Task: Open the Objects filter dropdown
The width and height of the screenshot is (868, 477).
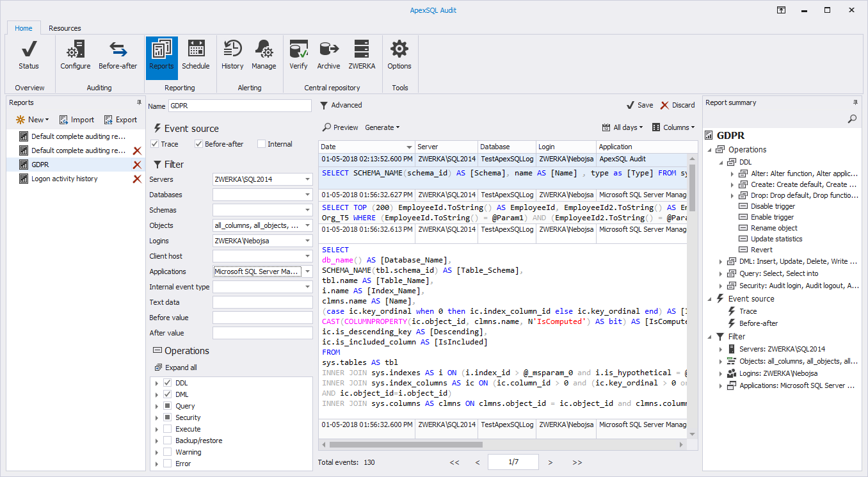Action: pyautogui.click(x=307, y=225)
